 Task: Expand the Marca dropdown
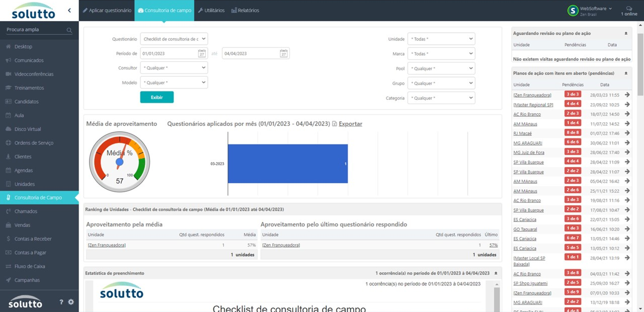point(441,53)
